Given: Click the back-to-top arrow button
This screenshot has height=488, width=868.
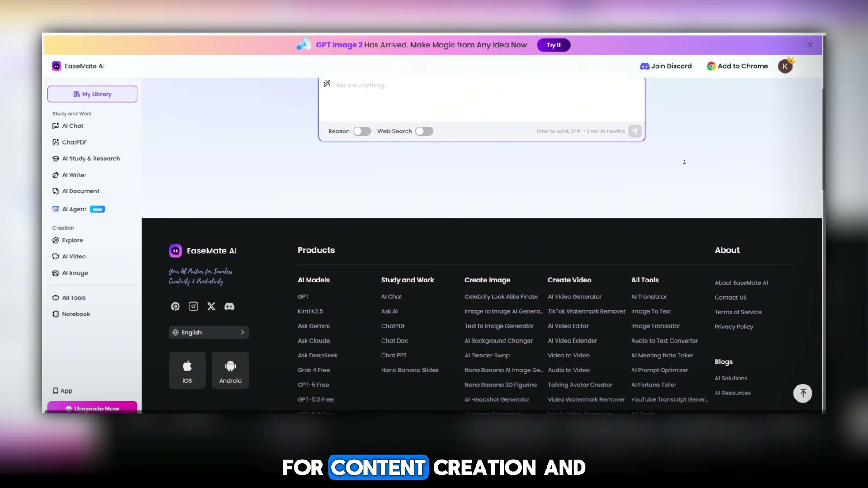Looking at the screenshot, I should (803, 393).
